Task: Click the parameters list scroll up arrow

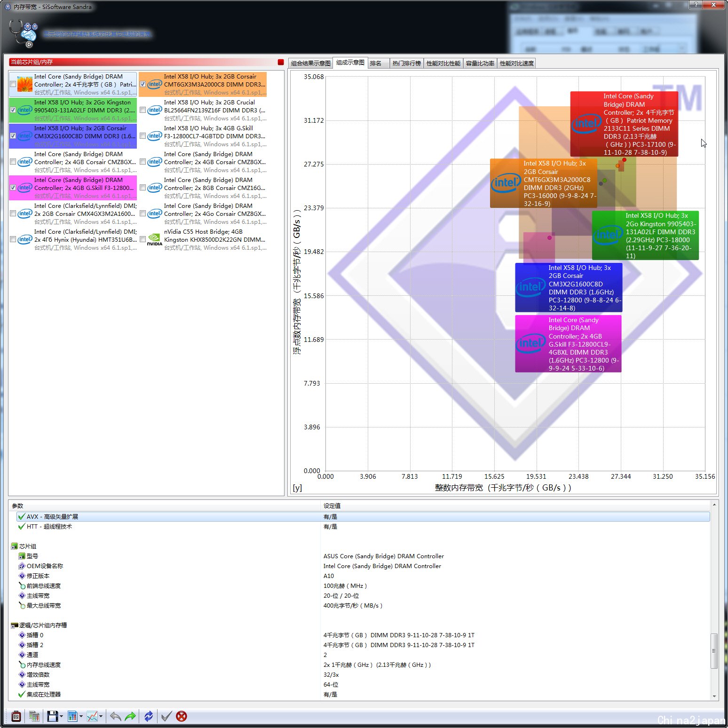Action: [714, 505]
